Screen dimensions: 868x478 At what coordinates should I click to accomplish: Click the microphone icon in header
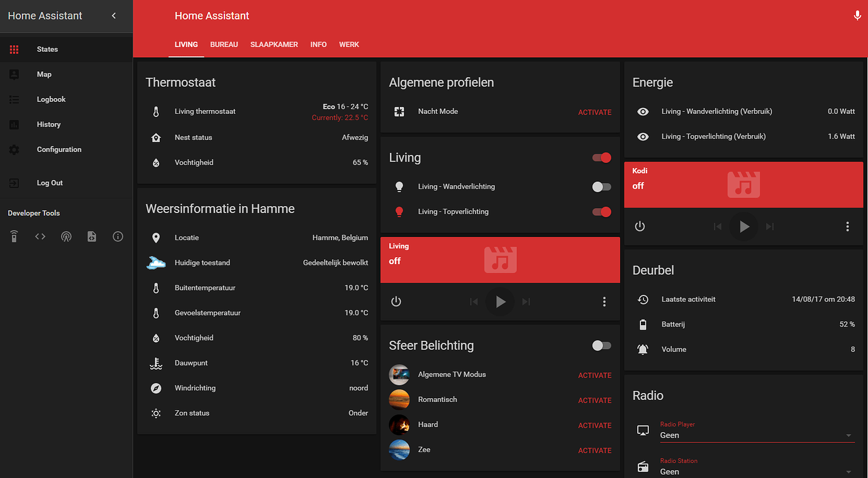coord(857,16)
